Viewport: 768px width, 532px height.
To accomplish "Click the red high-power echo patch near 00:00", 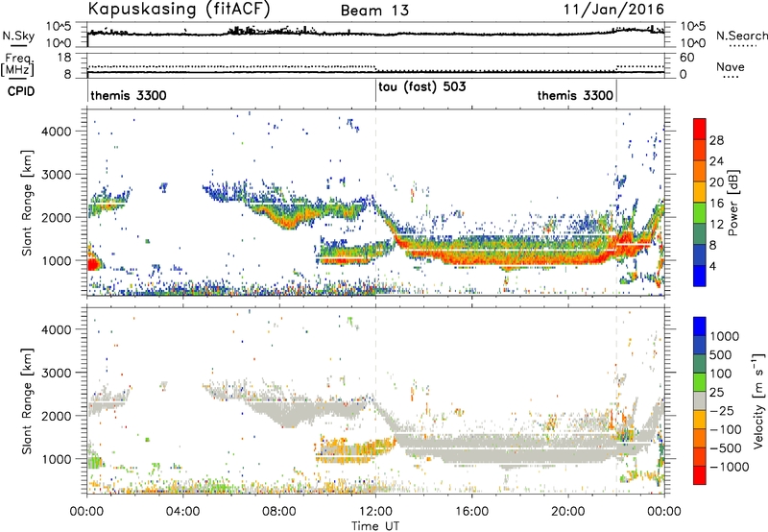I will (92, 264).
